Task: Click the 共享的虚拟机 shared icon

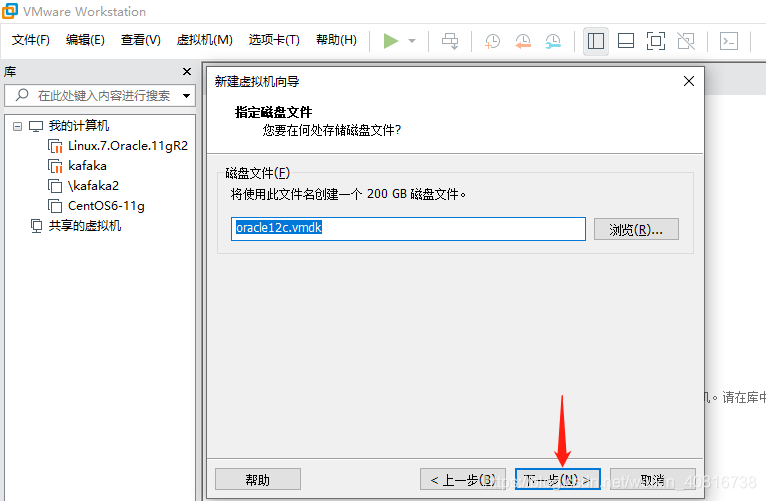Action: coord(37,226)
